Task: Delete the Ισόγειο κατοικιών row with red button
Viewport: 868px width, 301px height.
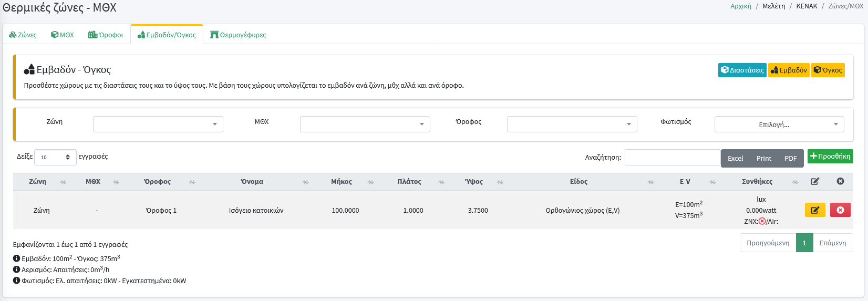Action: coord(840,210)
